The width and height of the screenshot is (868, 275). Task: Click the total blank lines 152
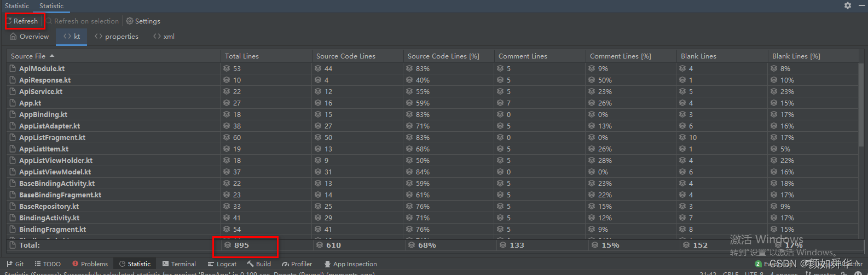pos(700,245)
